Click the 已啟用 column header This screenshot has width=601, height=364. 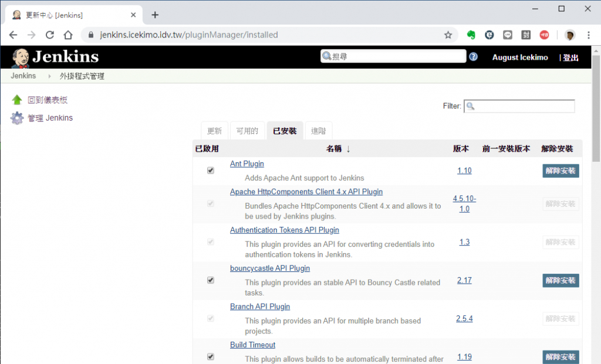[207, 148]
